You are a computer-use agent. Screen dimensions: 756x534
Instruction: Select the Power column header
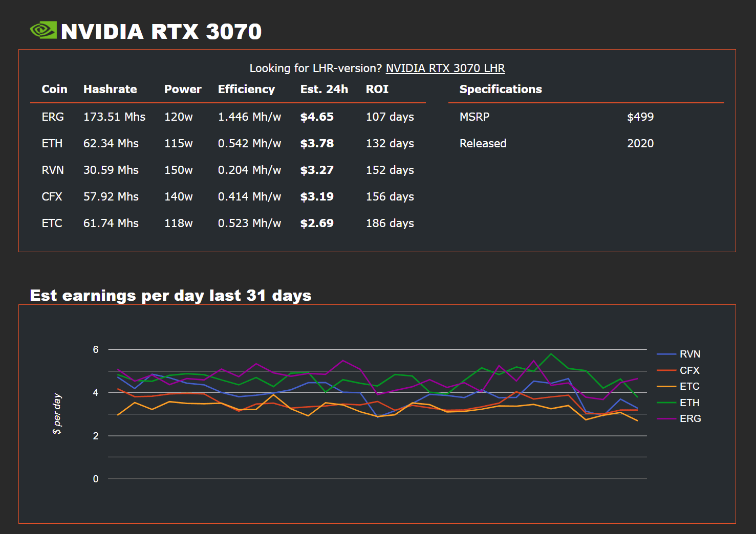click(183, 89)
